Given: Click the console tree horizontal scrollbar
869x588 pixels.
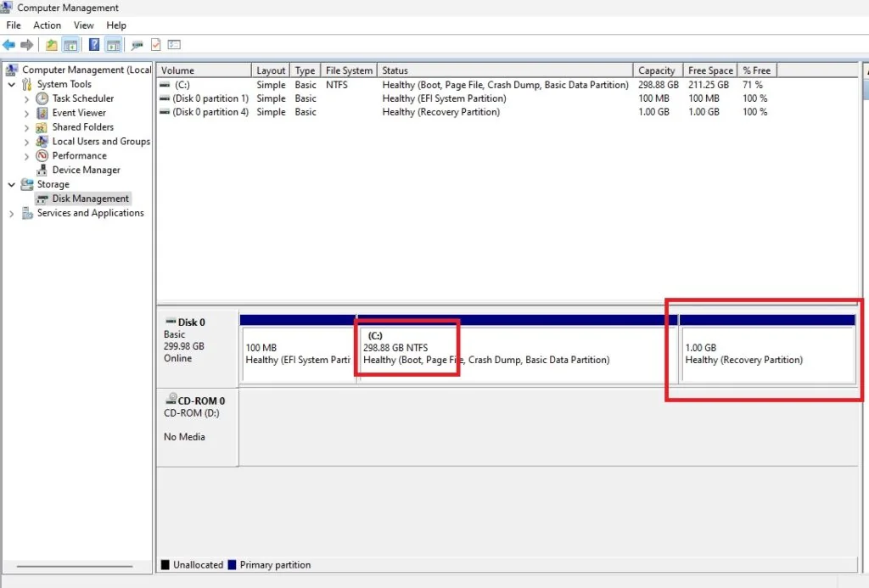Looking at the screenshot, I should tap(75, 567).
